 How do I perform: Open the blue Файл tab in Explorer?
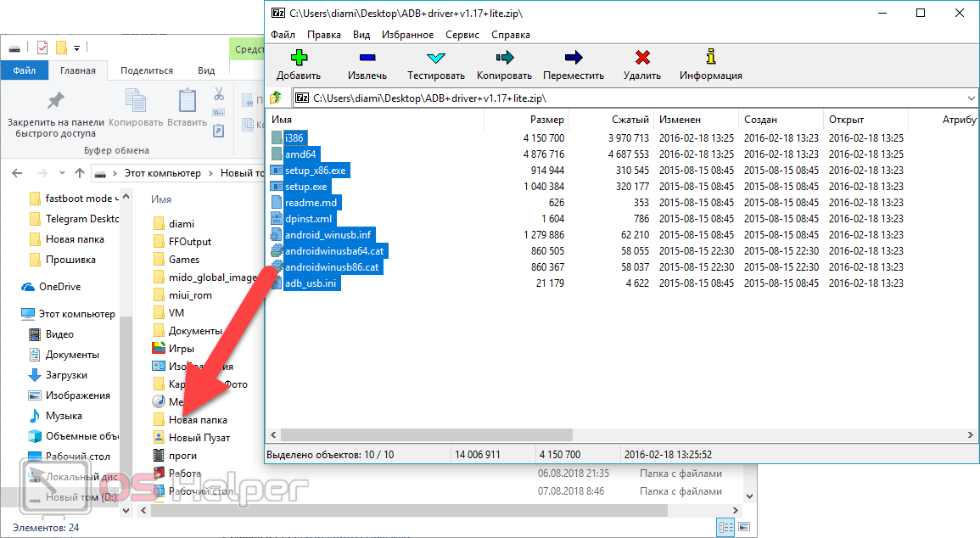[x=24, y=70]
